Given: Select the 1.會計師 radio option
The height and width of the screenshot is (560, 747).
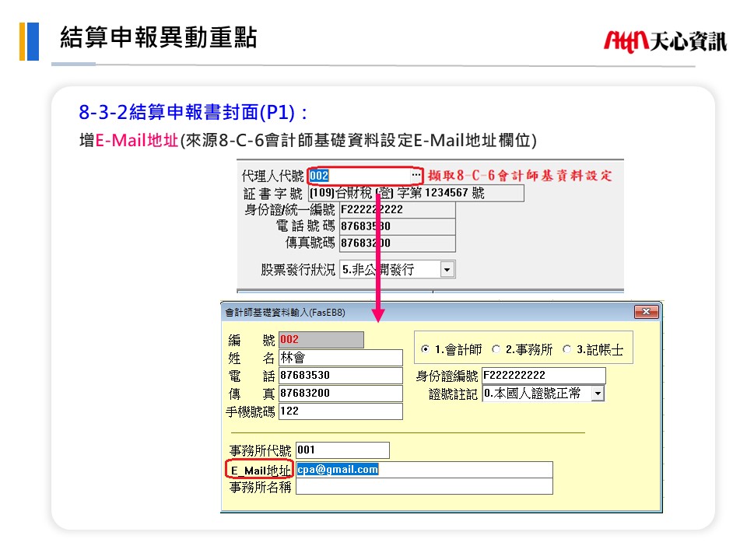Looking at the screenshot, I should [x=426, y=350].
